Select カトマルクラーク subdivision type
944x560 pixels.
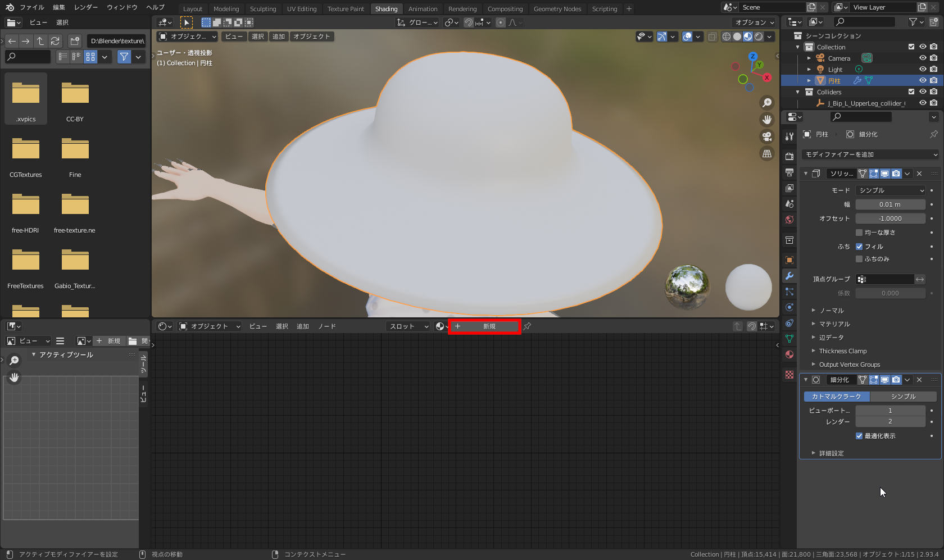(837, 397)
